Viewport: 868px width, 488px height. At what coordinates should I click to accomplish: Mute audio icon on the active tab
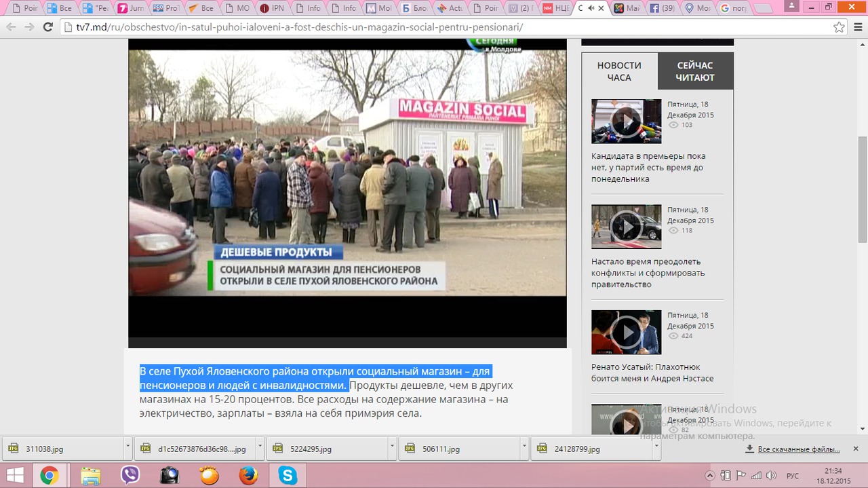pos(591,8)
